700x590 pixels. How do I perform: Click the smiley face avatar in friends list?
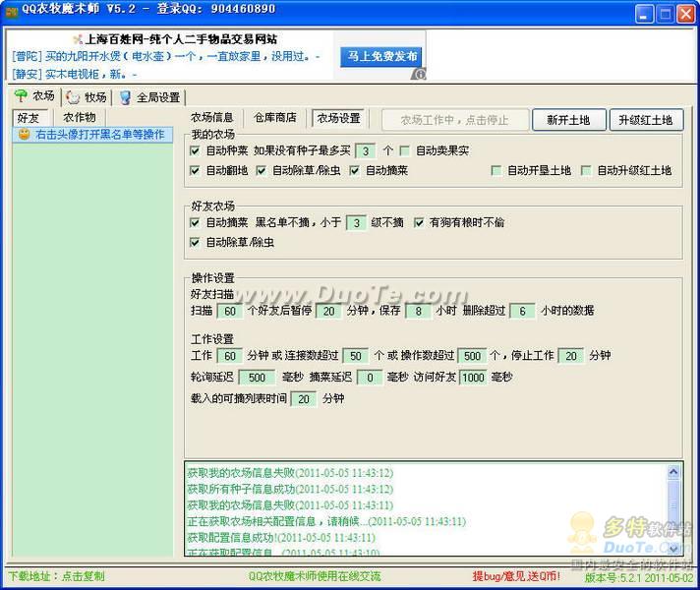pyautogui.click(x=24, y=135)
